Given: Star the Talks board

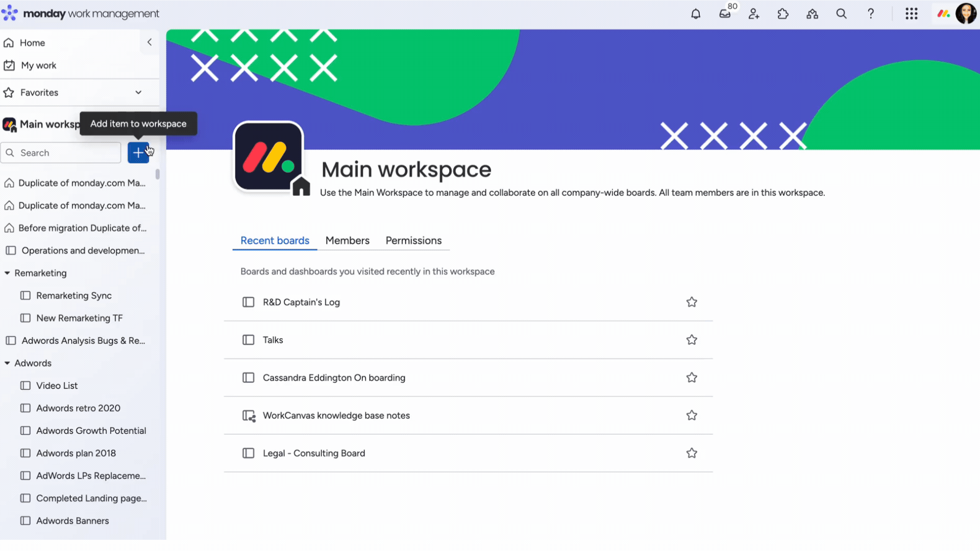Looking at the screenshot, I should tap(692, 340).
